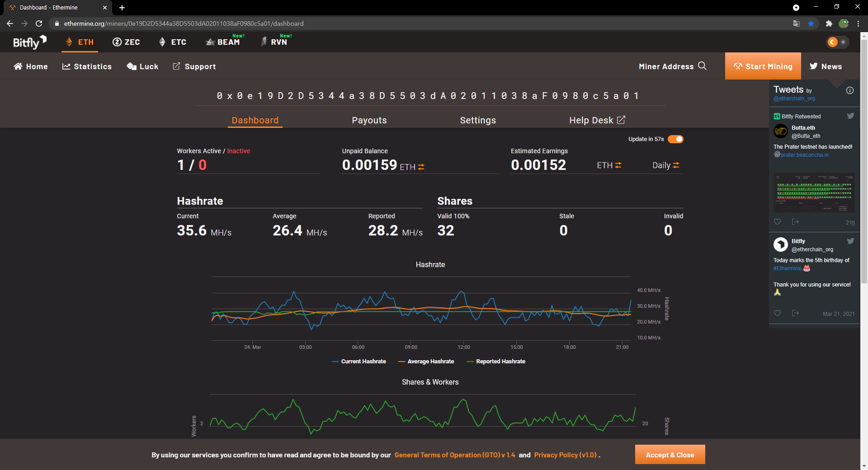
Task: Toggle Reported Hashrate legend series
Action: (x=496, y=362)
